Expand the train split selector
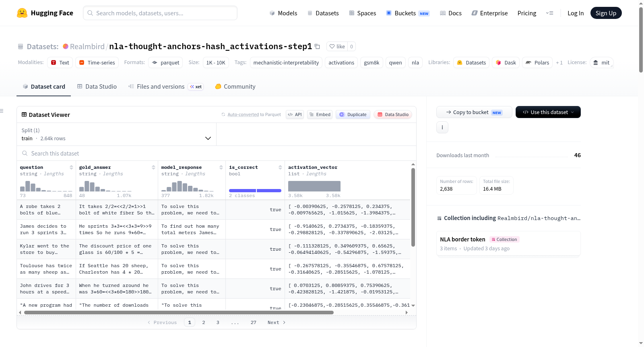Viewport: 644px width, 347px height. [116, 134]
